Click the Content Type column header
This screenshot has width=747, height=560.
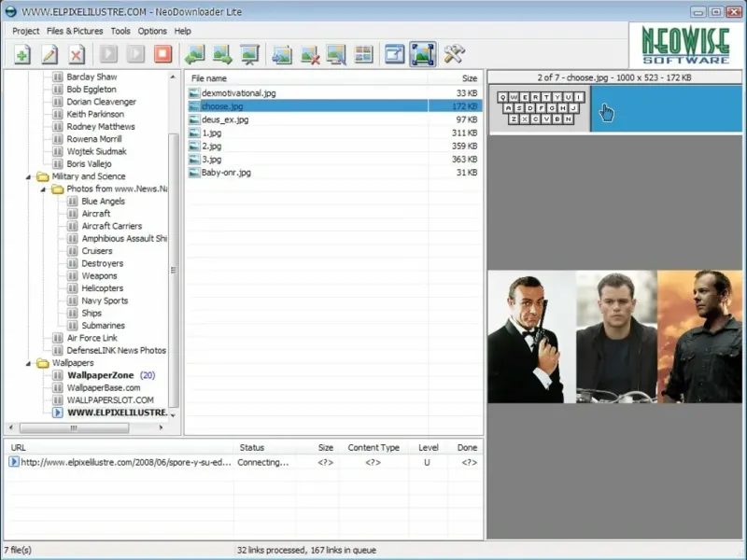point(373,448)
